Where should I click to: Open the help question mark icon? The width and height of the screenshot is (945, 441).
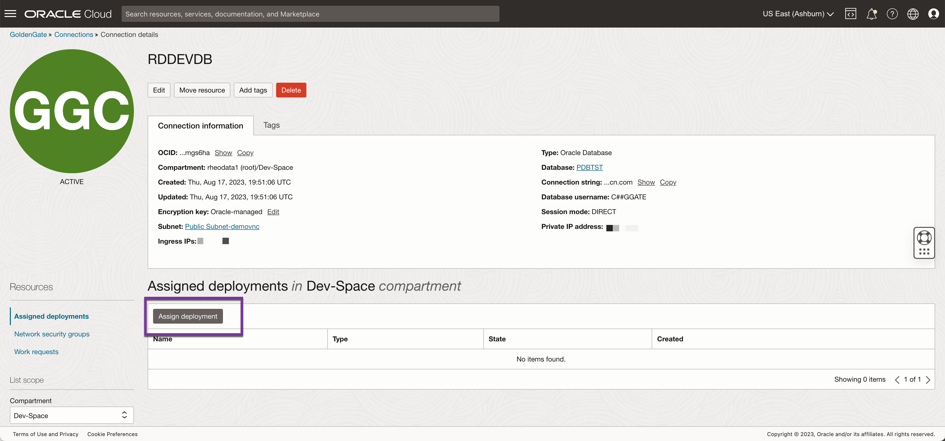pyautogui.click(x=892, y=14)
